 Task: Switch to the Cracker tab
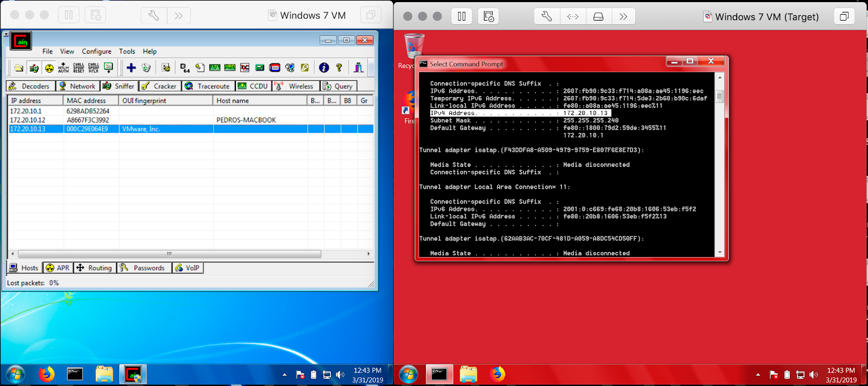[159, 86]
